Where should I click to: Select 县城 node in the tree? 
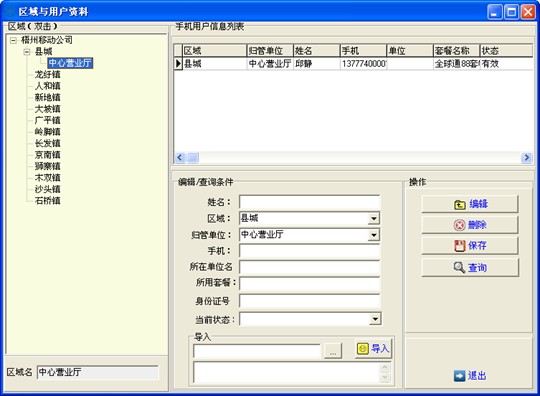43,52
